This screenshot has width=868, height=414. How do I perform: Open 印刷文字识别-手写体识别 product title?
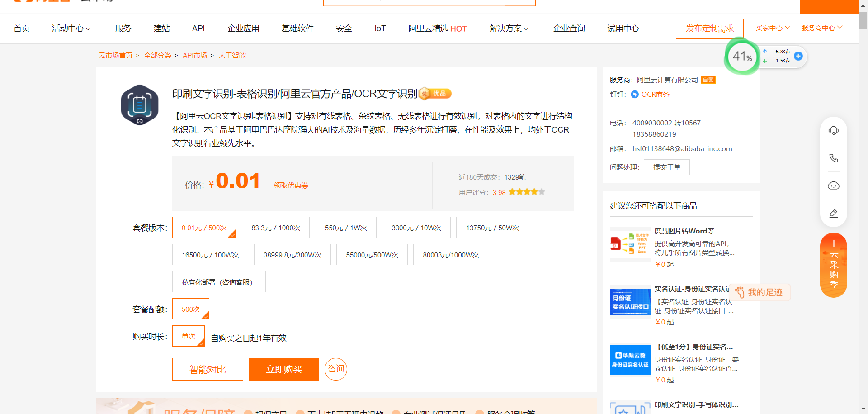pyautogui.click(x=697, y=405)
